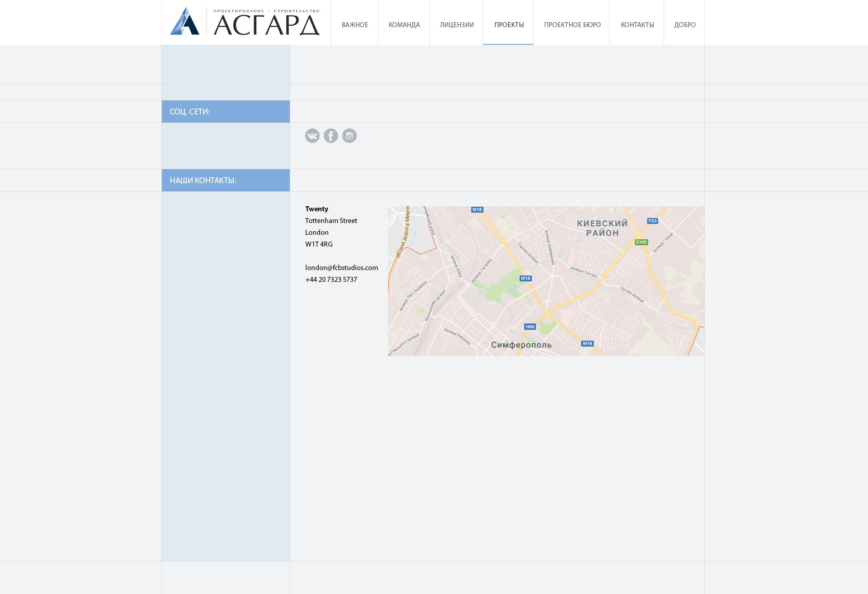
Task: Go to ЛИЦЕНЗИИ page
Action: (457, 25)
